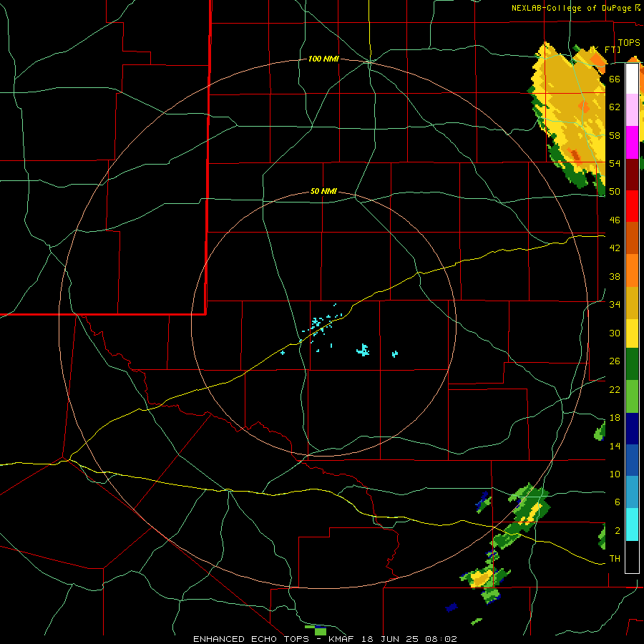Click legend value "38"
Viewport: 644px width, 644px height.
pos(615,276)
